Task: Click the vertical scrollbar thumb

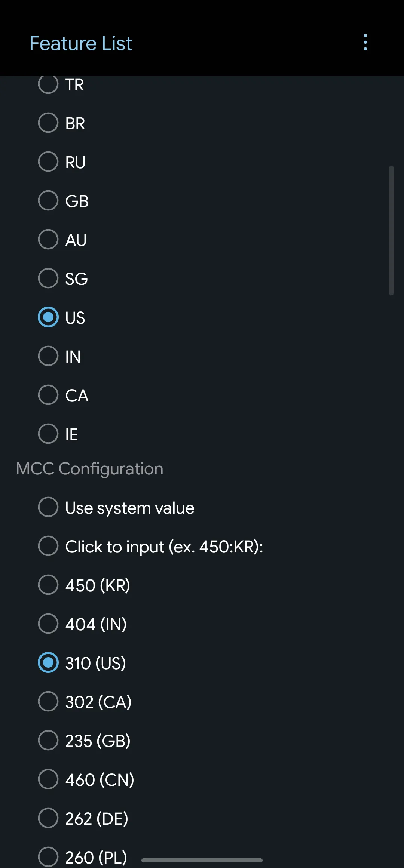Action: (x=391, y=231)
